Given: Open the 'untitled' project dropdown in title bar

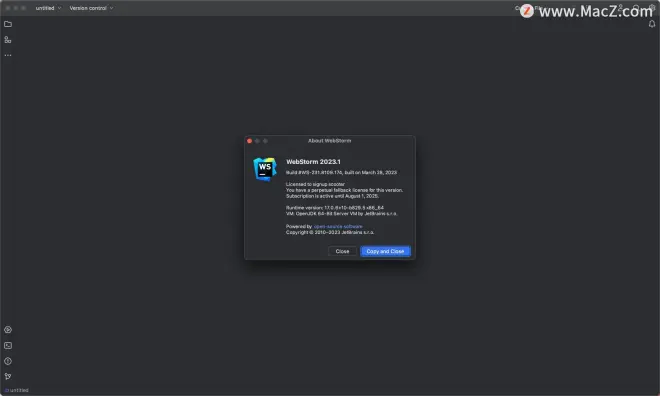Looking at the screenshot, I should (x=48, y=8).
